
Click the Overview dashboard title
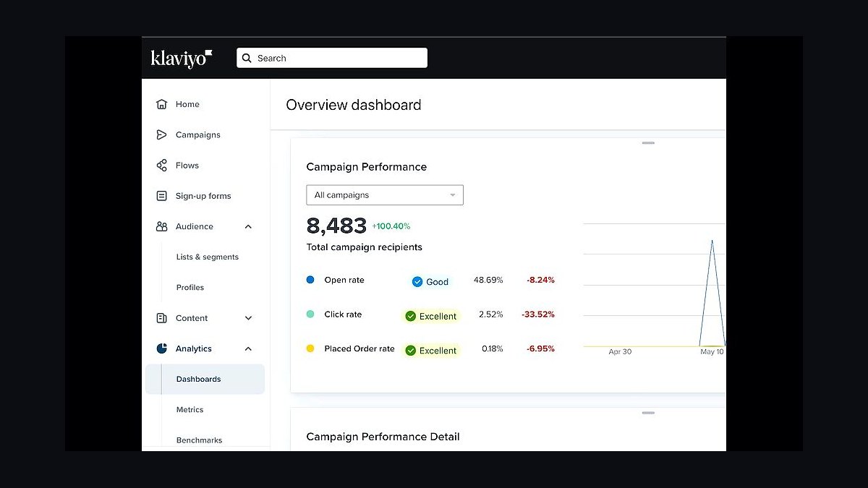click(x=354, y=105)
